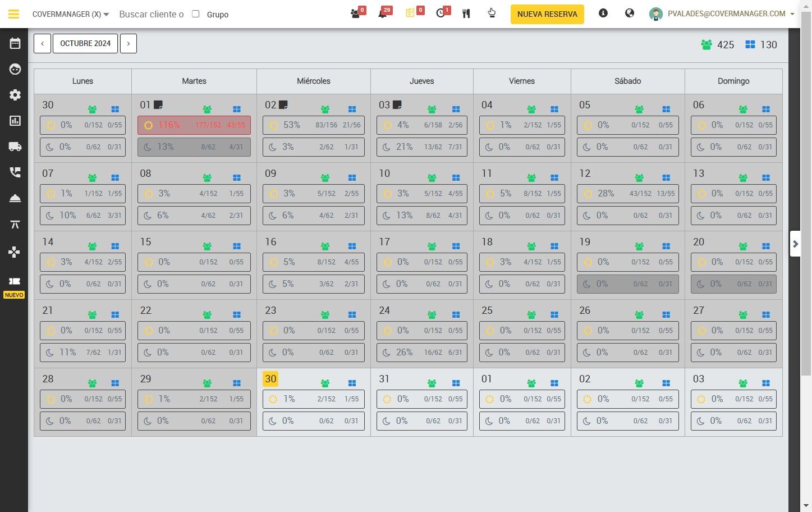Go to the next month arrow

pos(129,43)
